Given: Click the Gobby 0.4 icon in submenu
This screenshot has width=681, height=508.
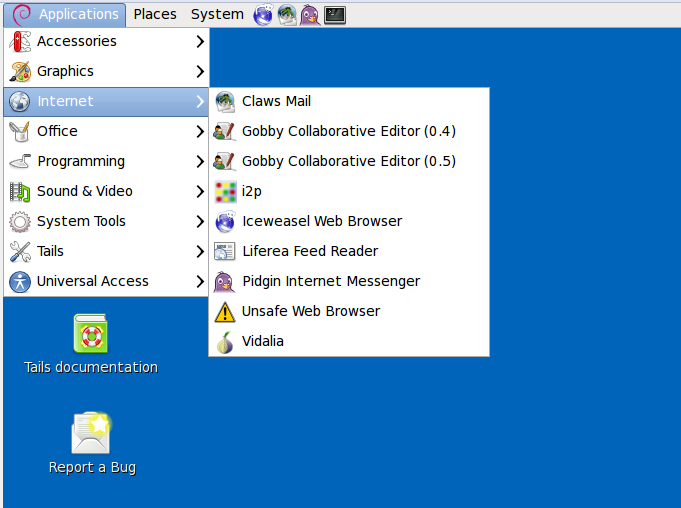Looking at the screenshot, I should (x=225, y=131).
